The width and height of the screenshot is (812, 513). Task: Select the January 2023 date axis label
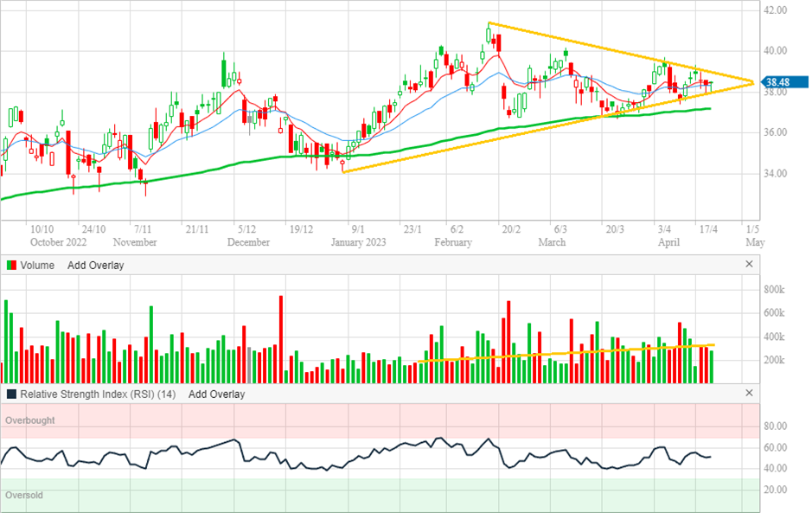tap(358, 242)
